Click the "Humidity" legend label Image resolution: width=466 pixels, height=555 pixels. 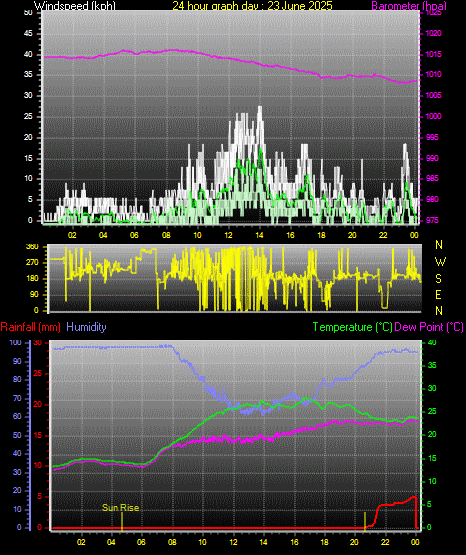pos(86,327)
